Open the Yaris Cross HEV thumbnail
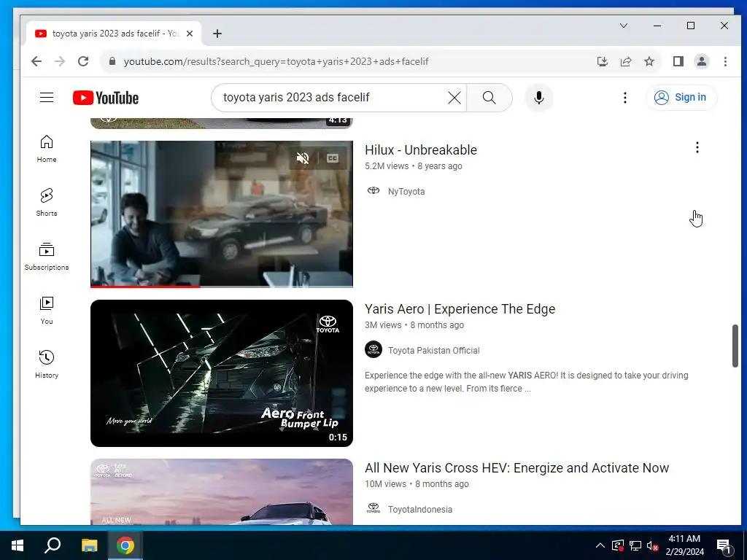The image size is (747, 560). [x=222, y=492]
